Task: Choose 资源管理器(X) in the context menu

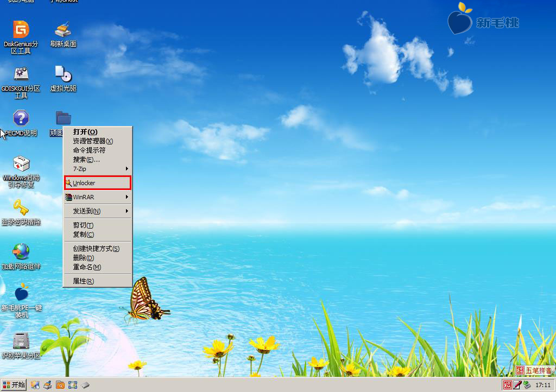Action: click(x=98, y=141)
